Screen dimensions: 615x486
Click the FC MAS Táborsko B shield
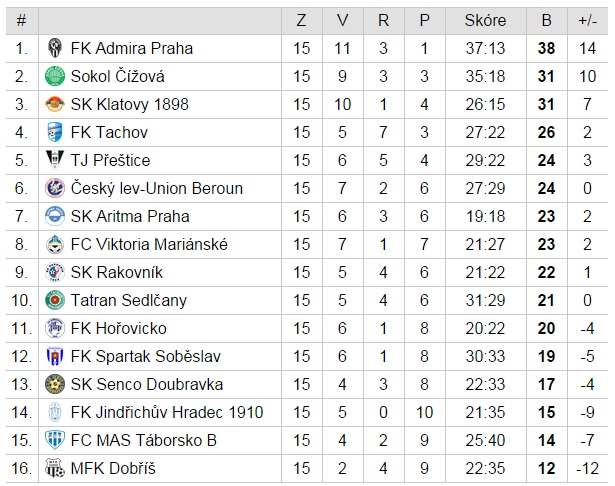click(x=55, y=440)
